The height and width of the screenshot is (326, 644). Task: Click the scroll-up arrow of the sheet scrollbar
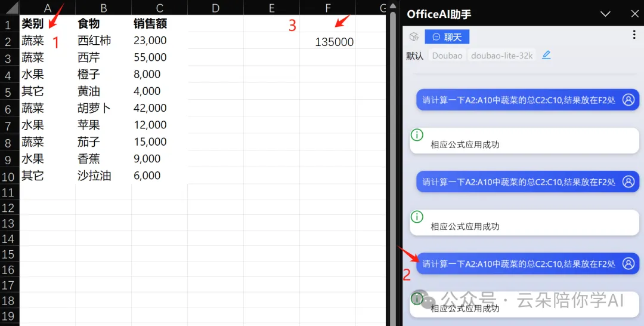(x=392, y=6)
